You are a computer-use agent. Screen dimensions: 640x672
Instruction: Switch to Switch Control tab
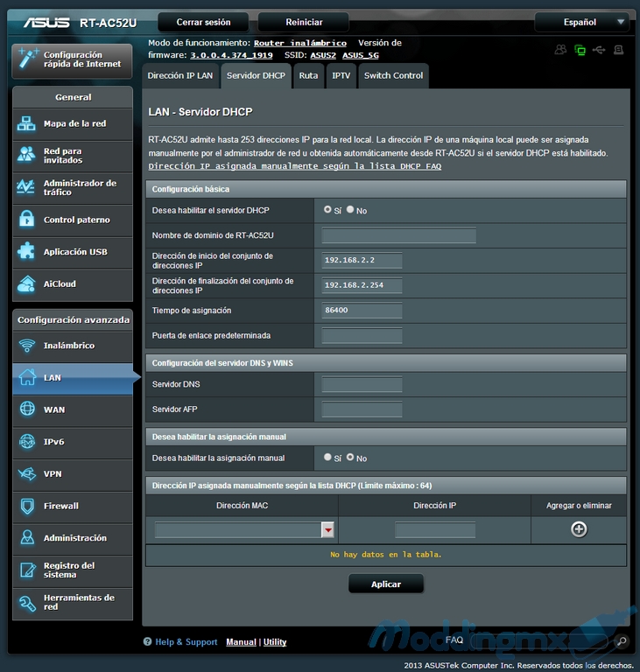pos(393,76)
